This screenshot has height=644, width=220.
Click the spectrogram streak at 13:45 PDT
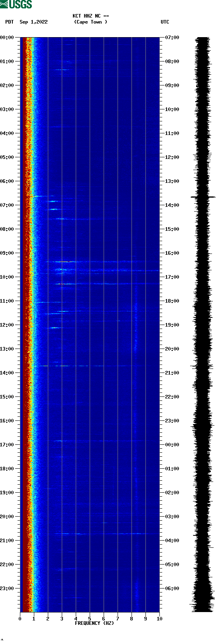click(90, 366)
